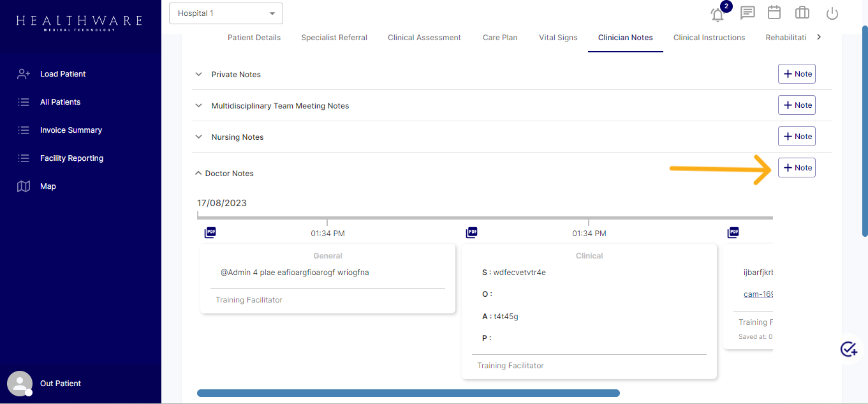Add a new Doctor Notes note
This screenshot has width=868, height=404.
coord(797,168)
